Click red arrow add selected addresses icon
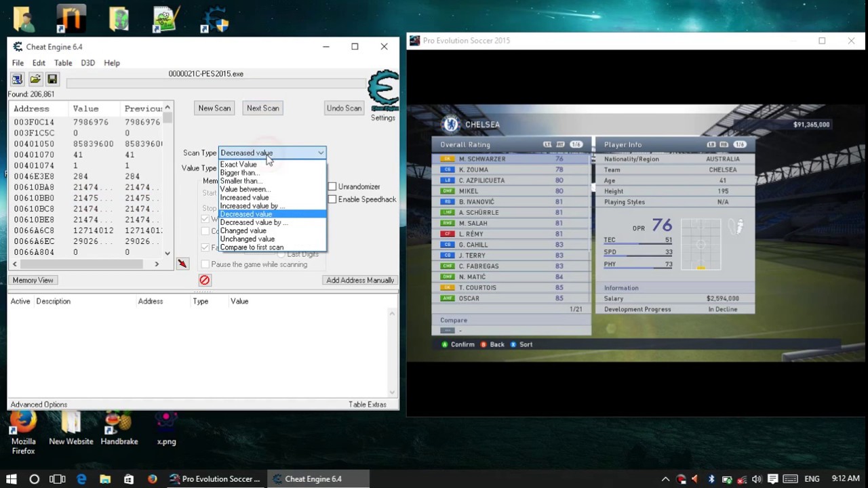Screen dimensions: 868x488 coord(182,264)
